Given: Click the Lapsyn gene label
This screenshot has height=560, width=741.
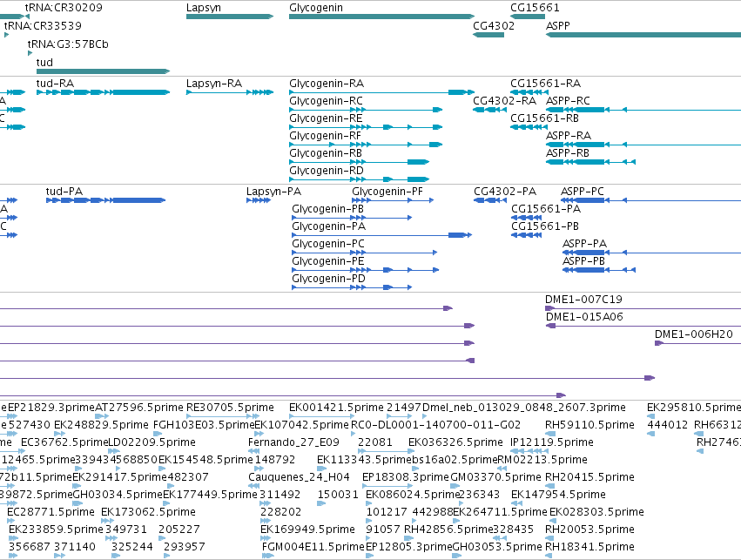Looking at the screenshot, I should point(203,8).
